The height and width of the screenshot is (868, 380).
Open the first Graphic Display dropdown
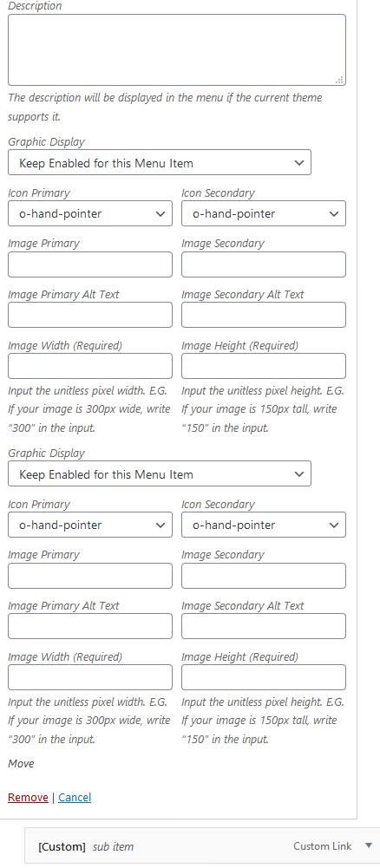(x=160, y=163)
